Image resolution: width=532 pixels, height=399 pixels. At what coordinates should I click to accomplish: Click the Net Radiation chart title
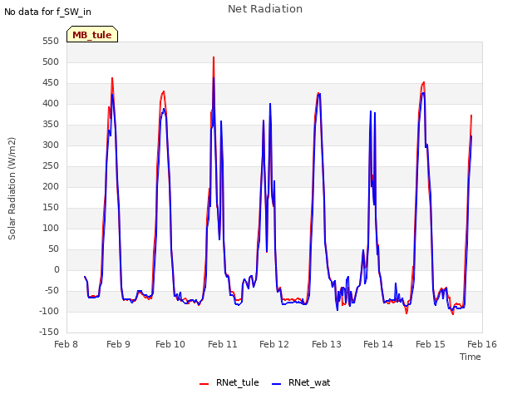coord(265,9)
